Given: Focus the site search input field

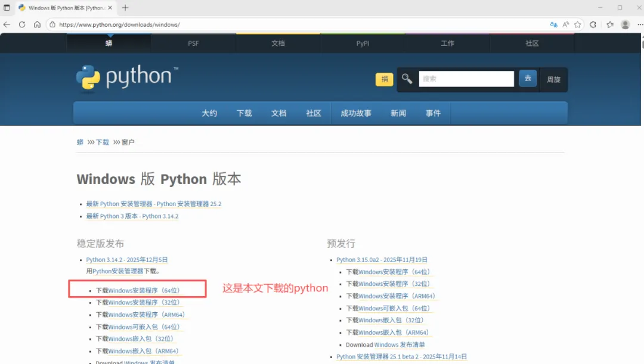Looking at the screenshot, I should (466, 79).
